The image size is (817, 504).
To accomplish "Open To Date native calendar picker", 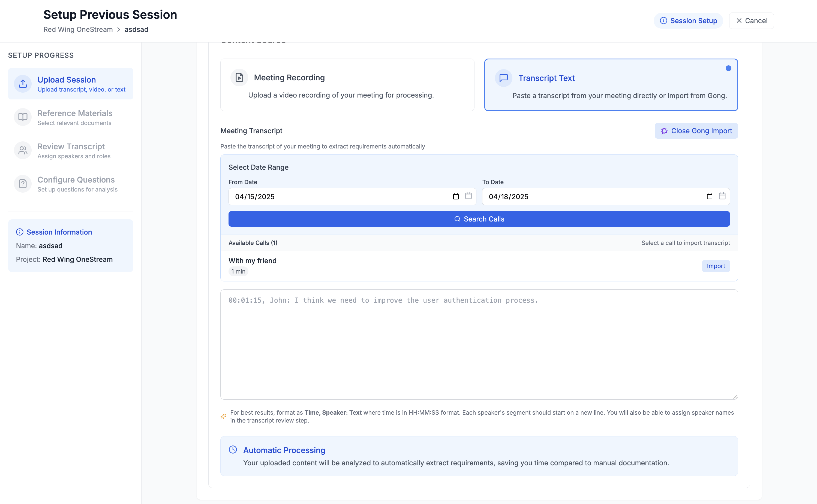I will pyautogui.click(x=709, y=197).
